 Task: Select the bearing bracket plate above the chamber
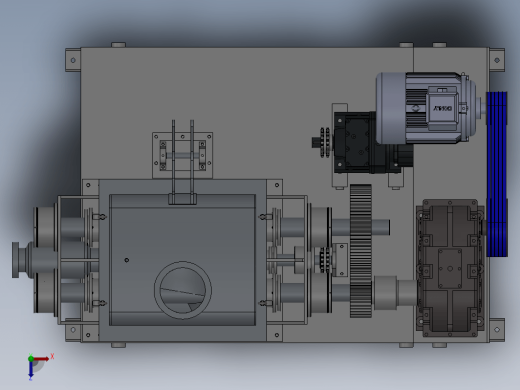tap(183, 155)
